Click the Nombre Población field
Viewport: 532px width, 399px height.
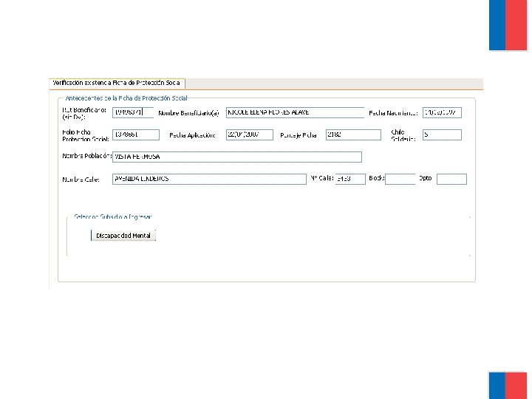pos(237,157)
